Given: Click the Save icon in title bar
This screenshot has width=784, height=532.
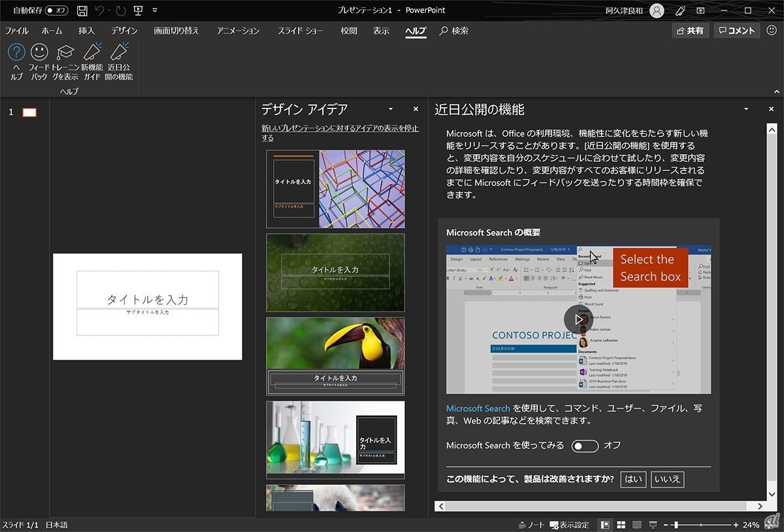Looking at the screenshot, I should 82,10.
